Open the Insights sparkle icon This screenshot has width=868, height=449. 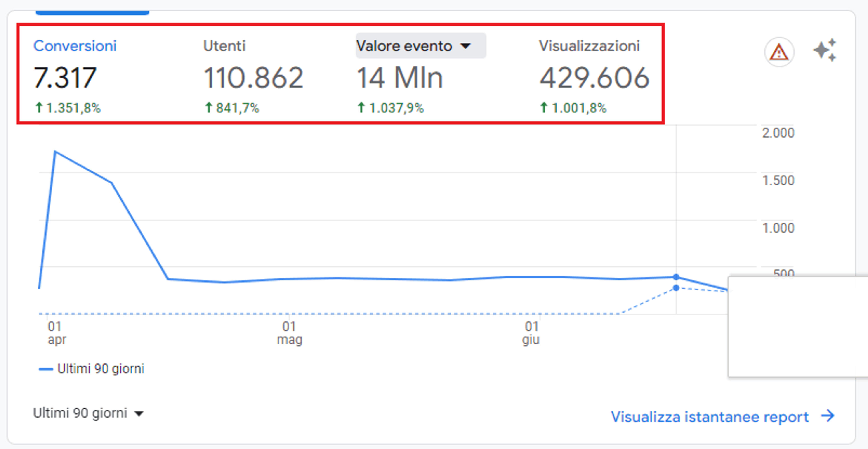(825, 50)
